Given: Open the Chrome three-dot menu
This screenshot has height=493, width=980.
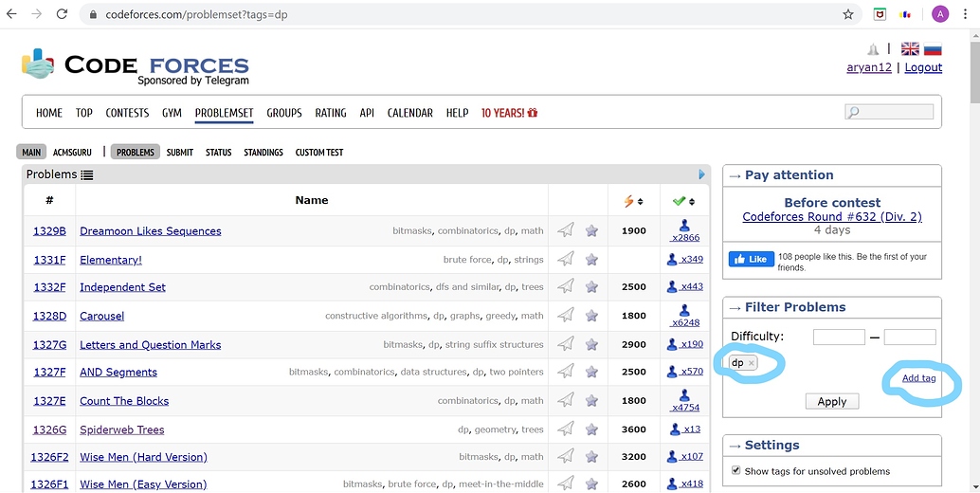Looking at the screenshot, I should 966,13.
